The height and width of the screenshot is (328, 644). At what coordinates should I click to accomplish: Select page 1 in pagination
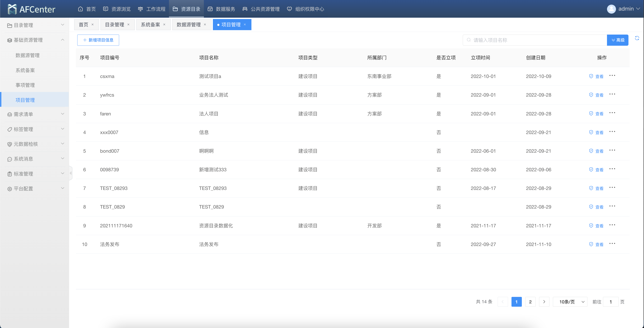(516, 302)
